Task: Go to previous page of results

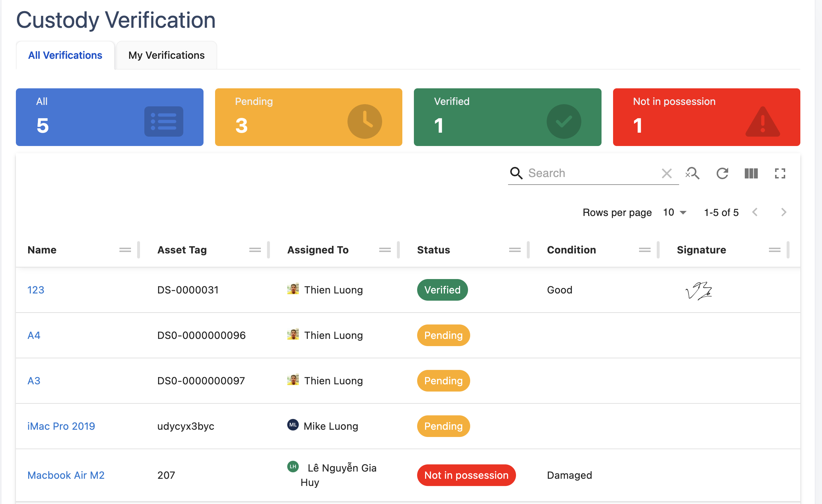Action: (x=755, y=212)
